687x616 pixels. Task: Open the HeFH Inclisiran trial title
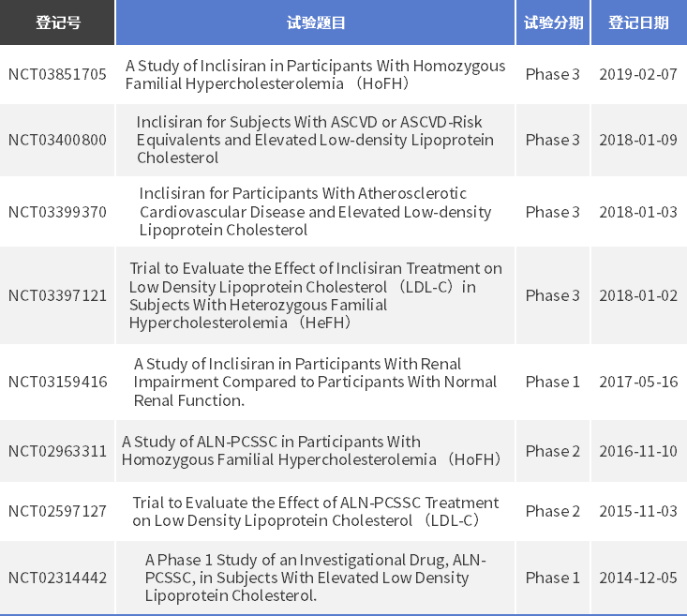[x=315, y=295]
